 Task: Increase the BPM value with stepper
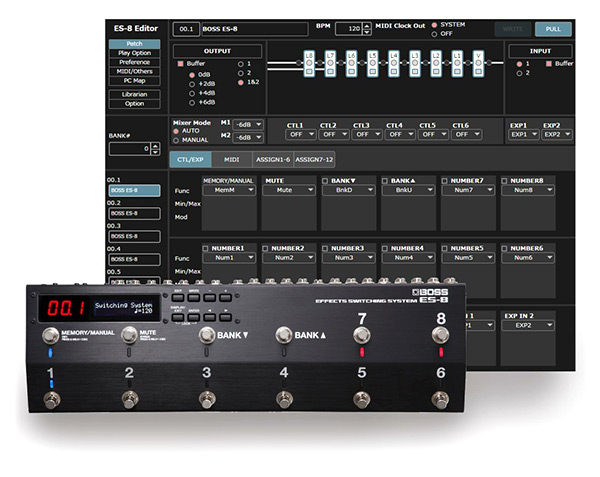point(367,26)
